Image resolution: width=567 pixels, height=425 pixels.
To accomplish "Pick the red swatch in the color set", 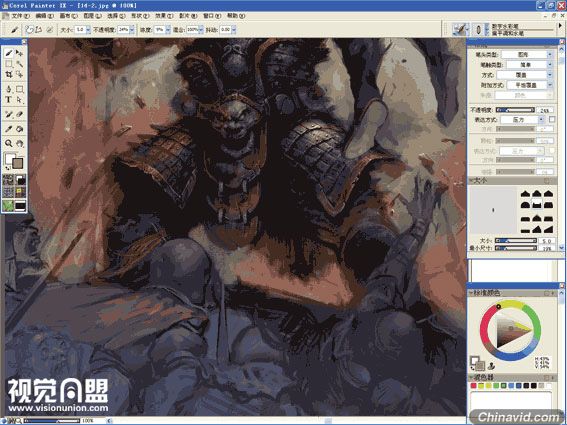I will coord(473,386).
